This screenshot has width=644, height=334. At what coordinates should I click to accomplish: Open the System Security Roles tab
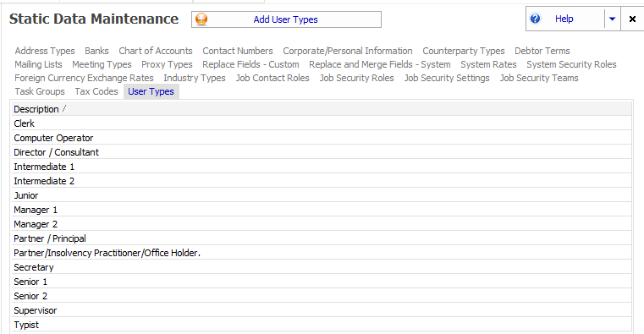572,64
